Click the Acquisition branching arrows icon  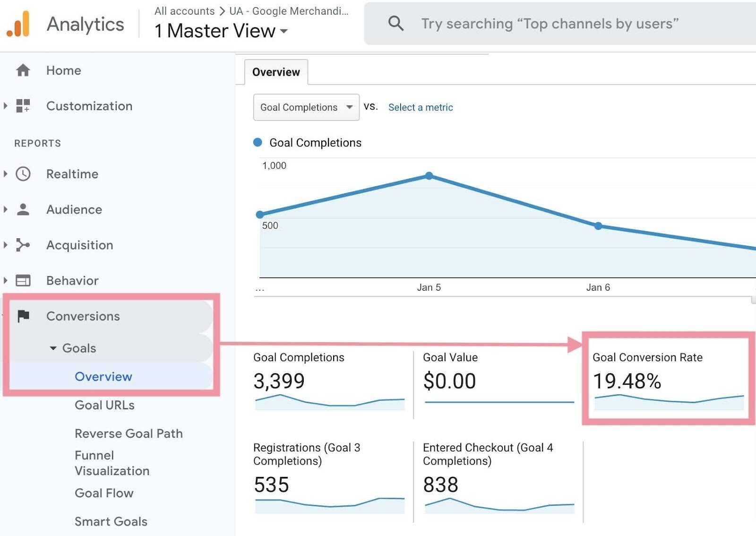[23, 245]
